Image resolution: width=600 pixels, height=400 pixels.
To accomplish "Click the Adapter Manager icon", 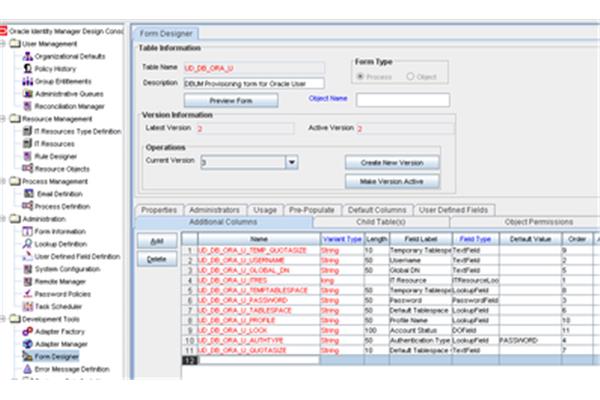I will point(28,344).
